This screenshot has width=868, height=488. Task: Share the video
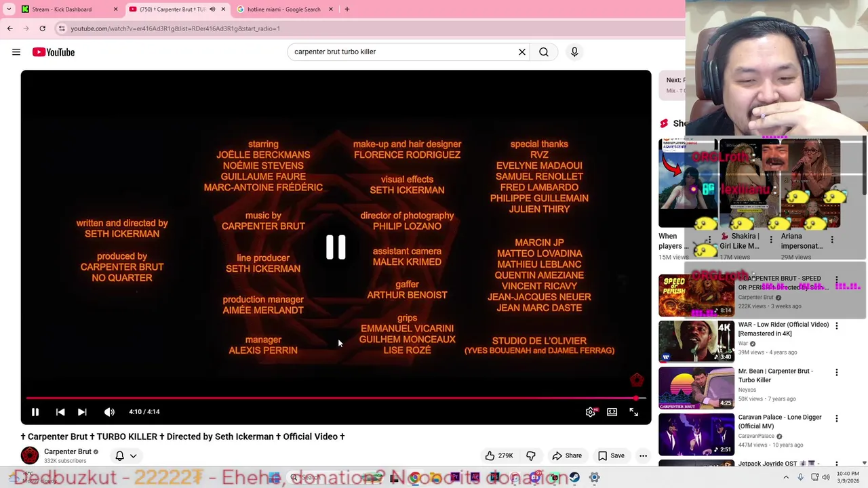point(567,456)
